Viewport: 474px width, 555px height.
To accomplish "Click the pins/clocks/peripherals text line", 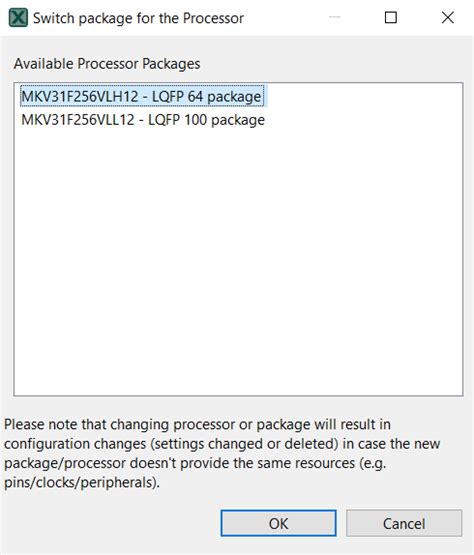I will [x=82, y=482].
